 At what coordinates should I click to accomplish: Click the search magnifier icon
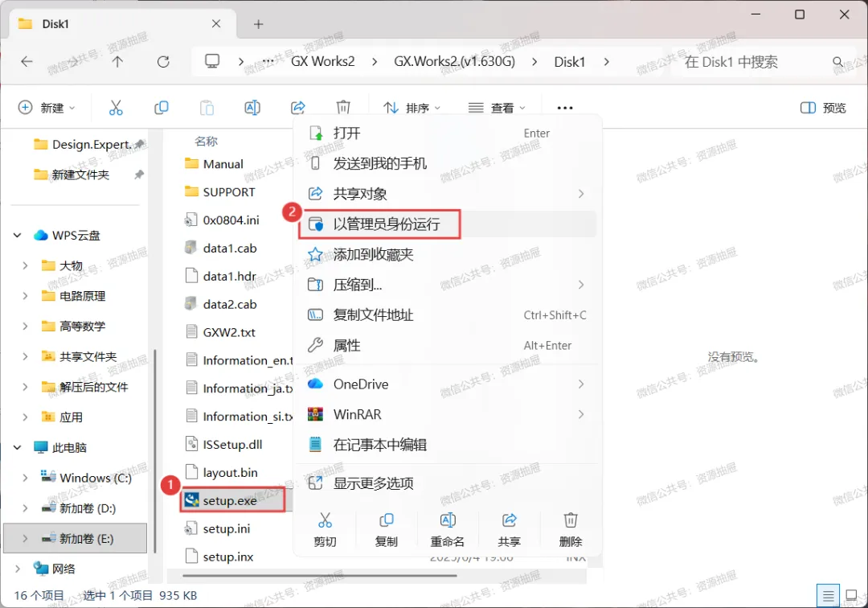pyautogui.click(x=838, y=61)
